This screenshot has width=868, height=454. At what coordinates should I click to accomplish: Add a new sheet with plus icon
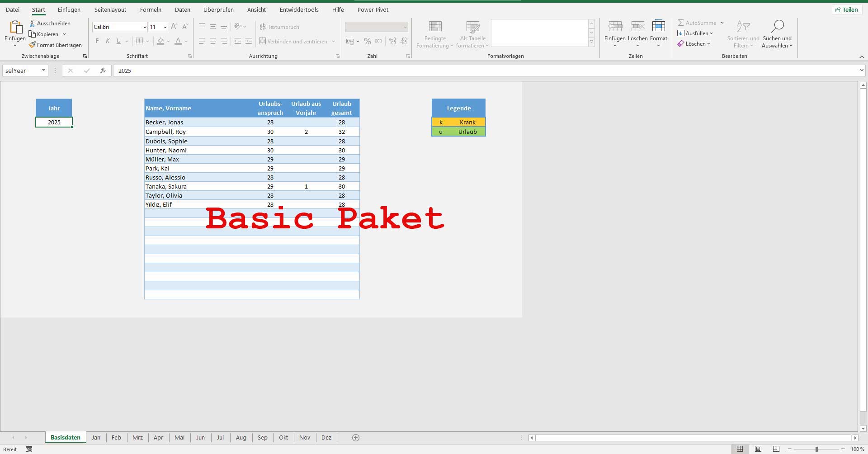click(x=356, y=437)
